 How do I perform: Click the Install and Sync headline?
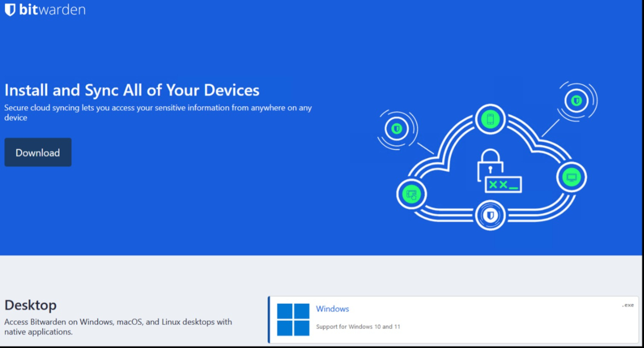pyautogui.click(x=132, y=90)
